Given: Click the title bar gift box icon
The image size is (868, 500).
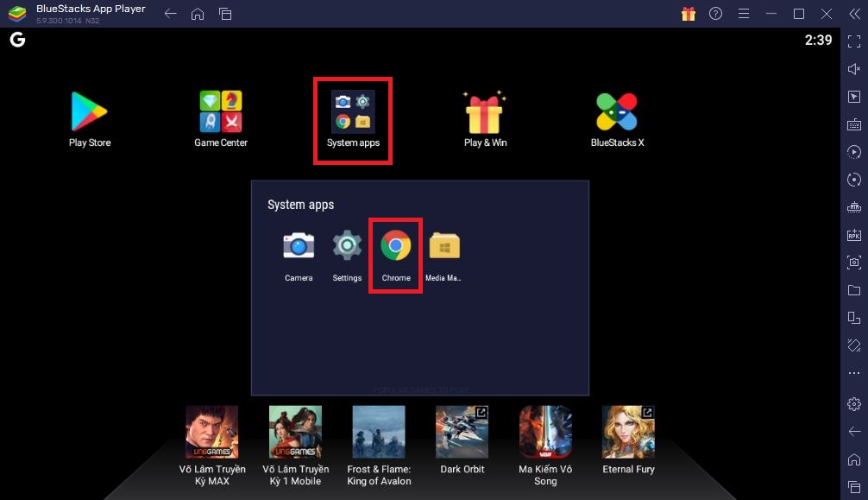Looking at the screenshot, I should (x=688, y=14).
